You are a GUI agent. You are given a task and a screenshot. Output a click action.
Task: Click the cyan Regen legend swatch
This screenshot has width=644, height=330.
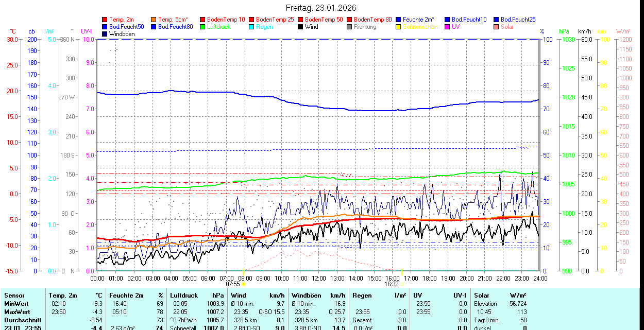[x=252, y=27]
